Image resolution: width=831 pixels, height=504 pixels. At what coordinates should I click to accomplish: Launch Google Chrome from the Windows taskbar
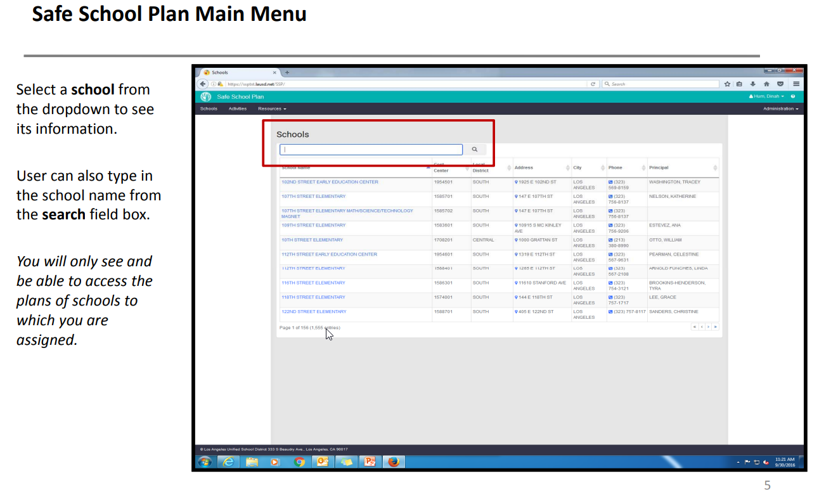(x=299, y=462)
